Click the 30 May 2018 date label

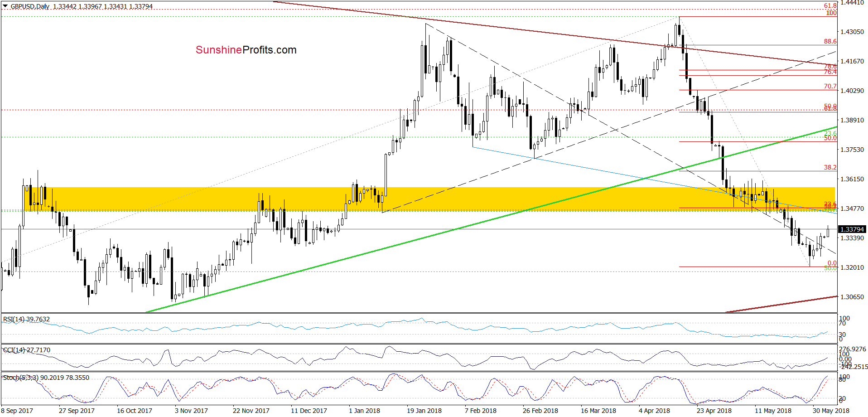[x=831, y=411]
